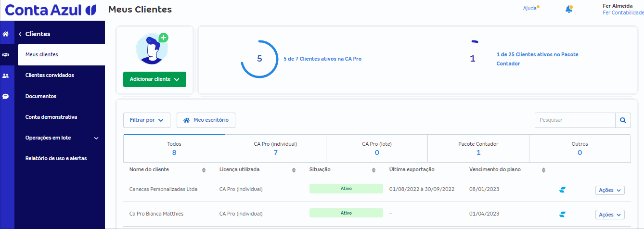Switch to CA Pro (individual) tab

(x=275, y=148)
